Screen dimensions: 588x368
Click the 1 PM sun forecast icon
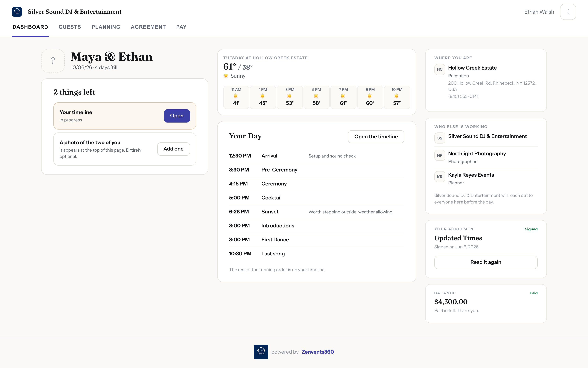click(262, 96)
